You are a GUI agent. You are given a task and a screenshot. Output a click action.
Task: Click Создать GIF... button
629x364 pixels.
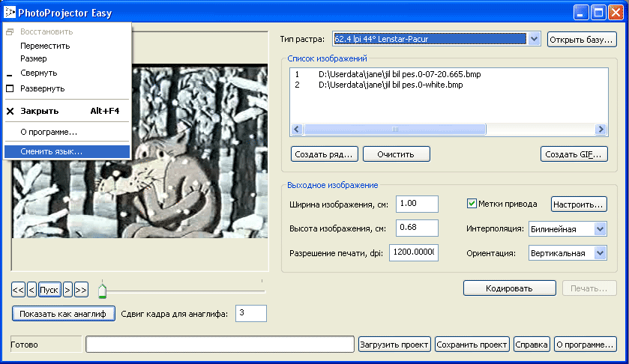(x=574, y=154)
